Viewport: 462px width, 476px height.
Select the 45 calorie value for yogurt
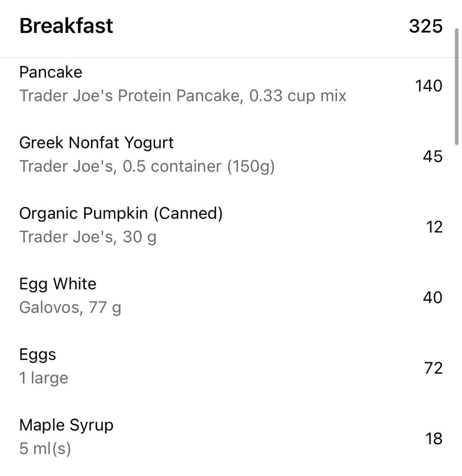point(432,157)
